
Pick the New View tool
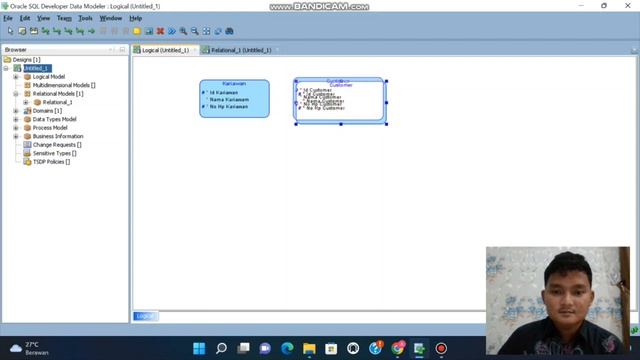(x=33, y=31)
